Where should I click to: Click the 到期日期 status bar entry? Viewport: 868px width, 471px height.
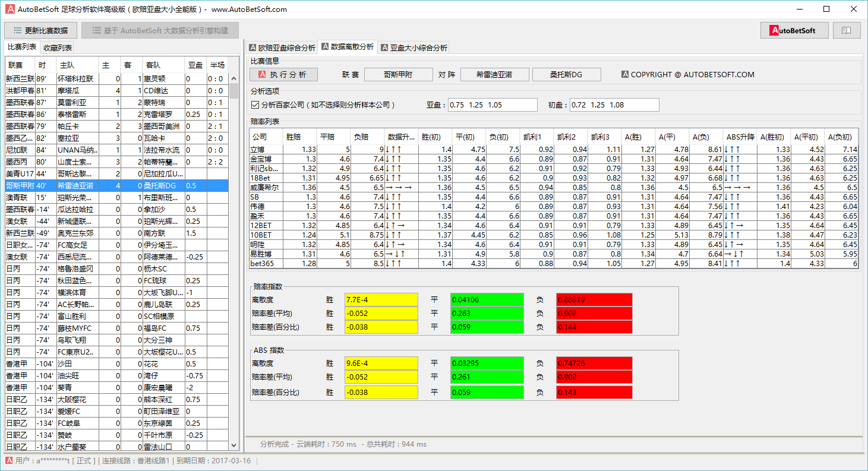(x=214, y=461)
